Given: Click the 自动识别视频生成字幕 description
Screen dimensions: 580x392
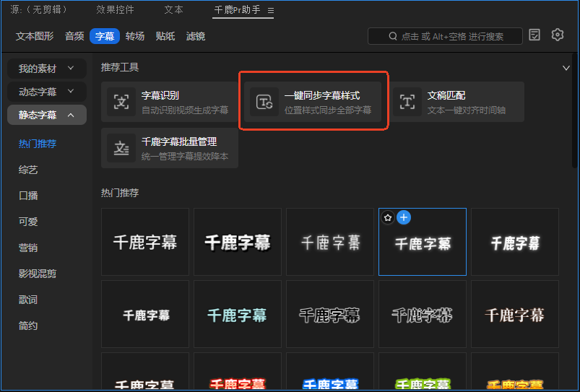Looking at the screenshot, I should click(185, 110).
